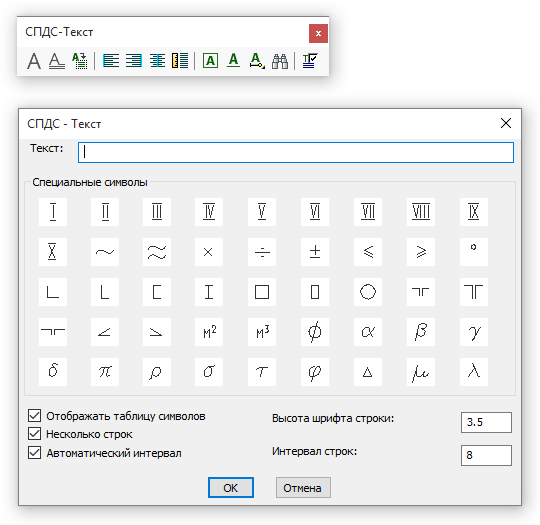Insert the tau symbol
The height and width of the screenshot is (525, 540).
point(262,372)
